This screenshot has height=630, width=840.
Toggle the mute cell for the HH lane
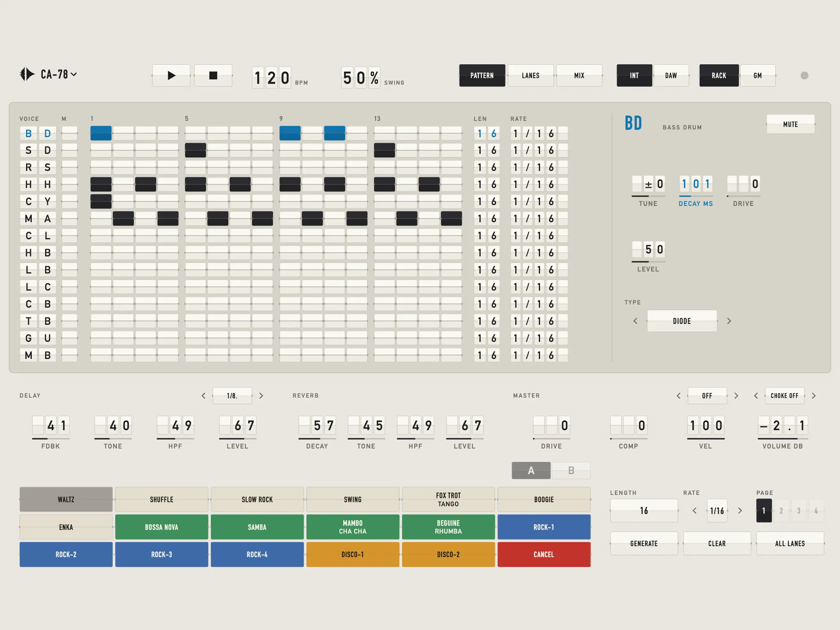pos(70,184)
